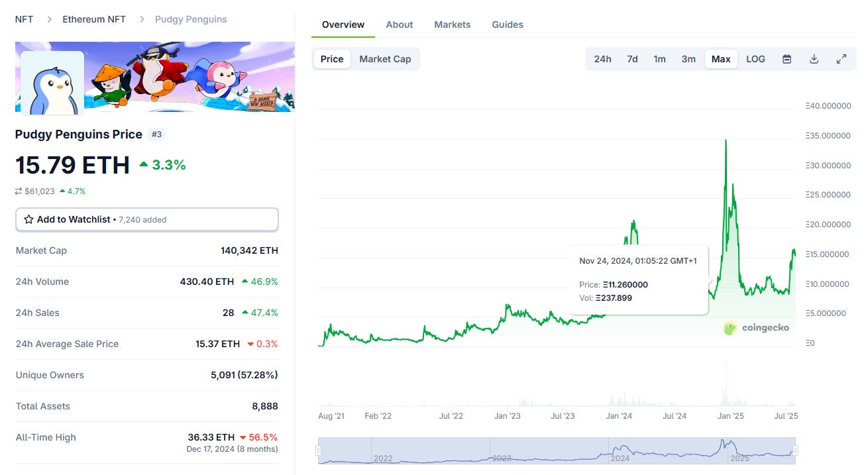868x475 pixels.
Task: Click the Dec 17, 2024 (8 months) date
Action: (x=232, y=449)
